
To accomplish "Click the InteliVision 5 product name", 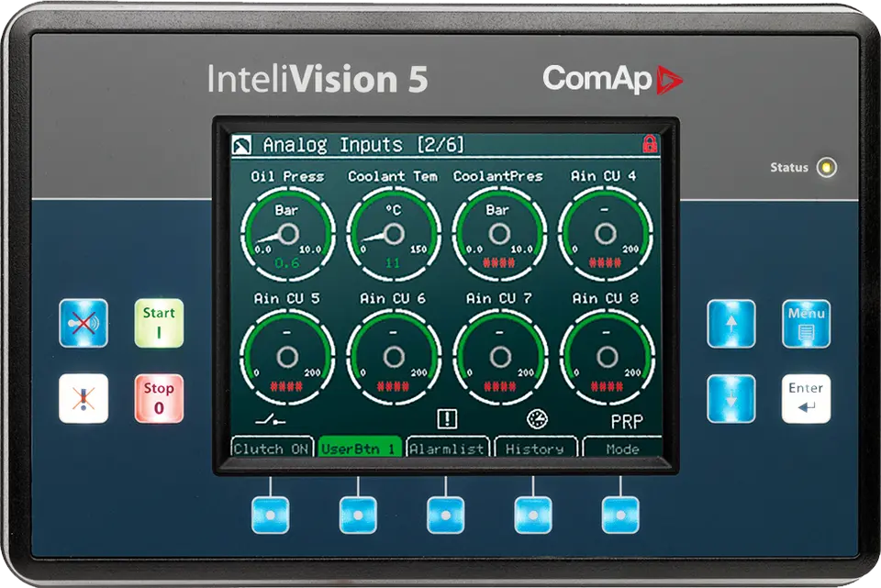I will 318,79.
